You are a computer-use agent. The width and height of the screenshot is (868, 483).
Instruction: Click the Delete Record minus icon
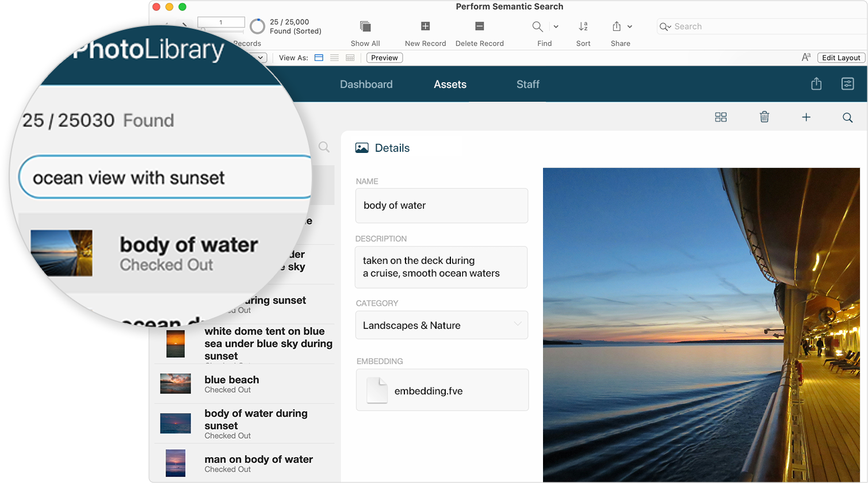point(479,26)
